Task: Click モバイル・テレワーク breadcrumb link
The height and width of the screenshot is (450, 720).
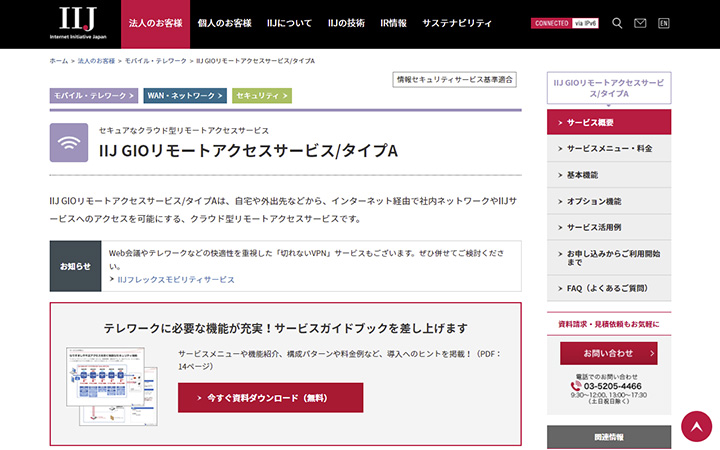Action: pos(156,61)
